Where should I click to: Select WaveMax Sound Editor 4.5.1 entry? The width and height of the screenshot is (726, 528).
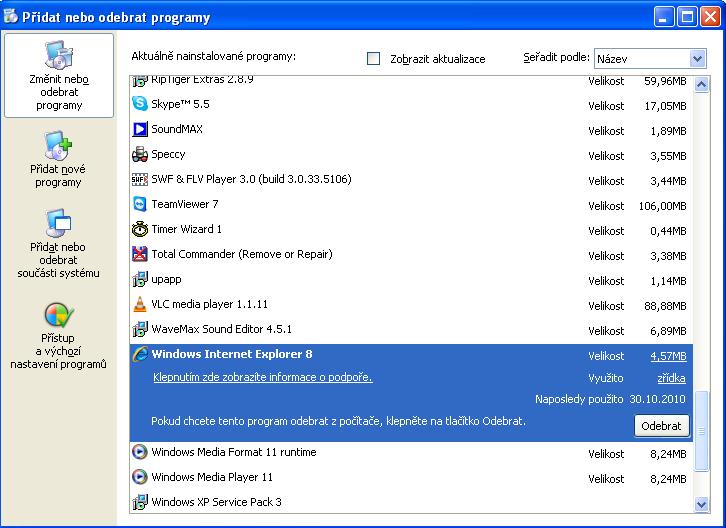coord(411,329)
